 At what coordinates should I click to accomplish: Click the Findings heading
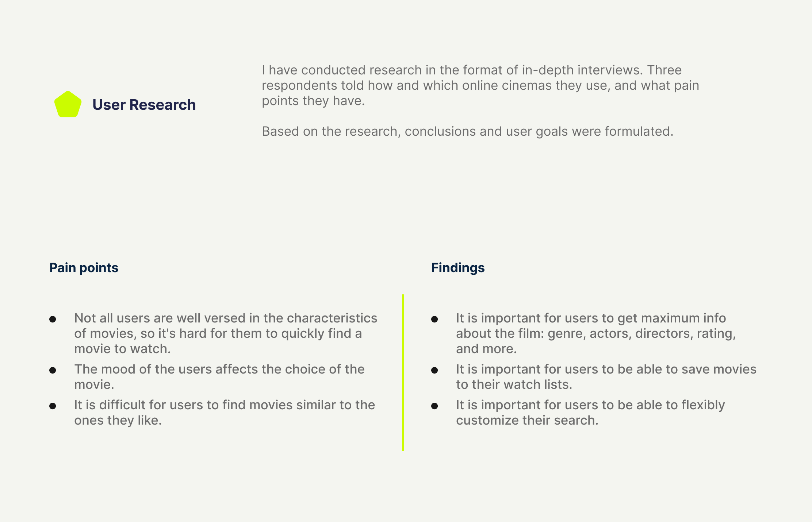tap(457, 268)
